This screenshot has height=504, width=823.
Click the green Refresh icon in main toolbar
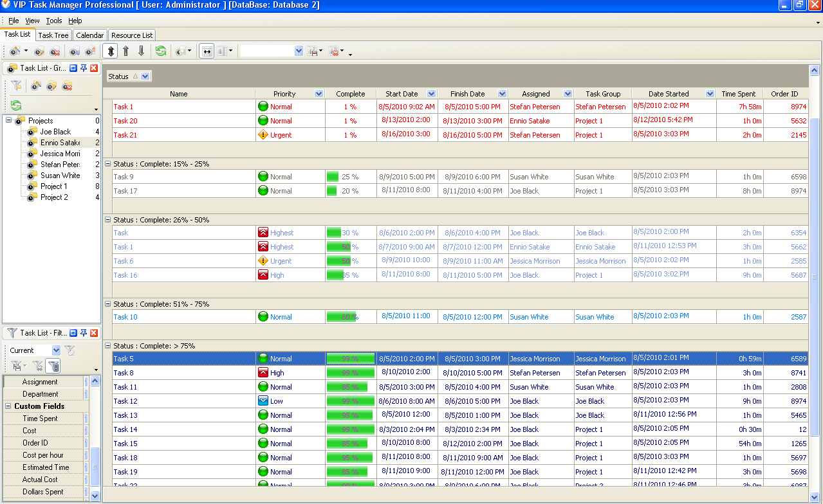(x=161, y=51)
